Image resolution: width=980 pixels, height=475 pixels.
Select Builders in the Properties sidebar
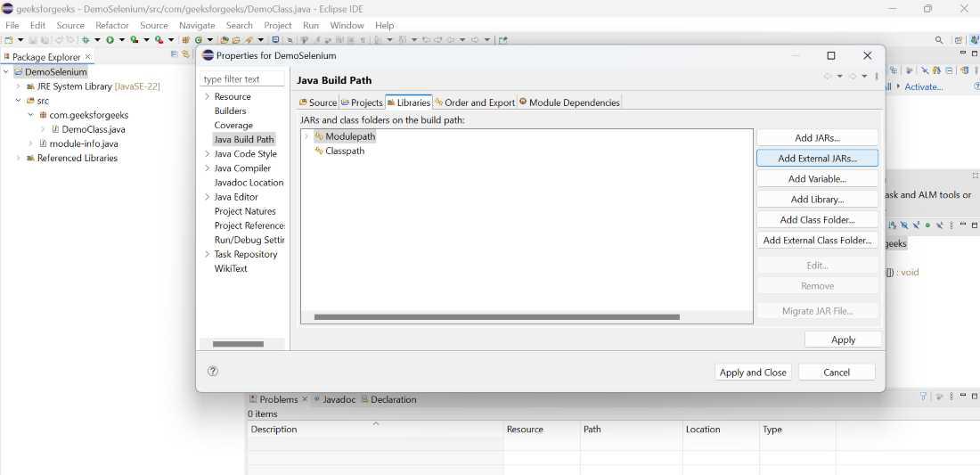230,111
